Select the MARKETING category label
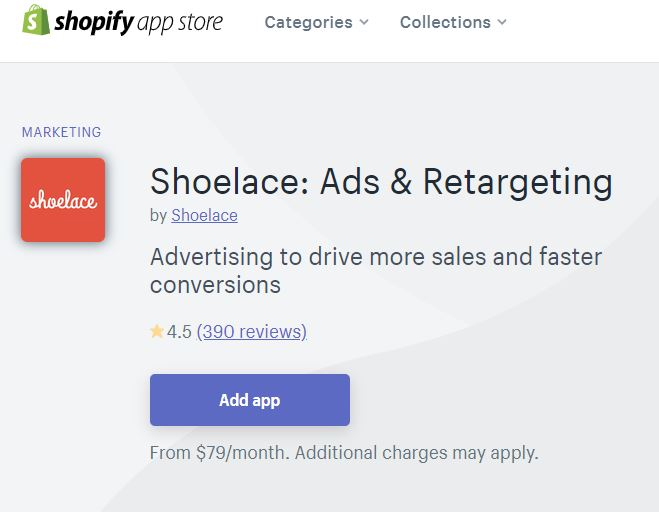Image resolution: width=659 pixels, height=512 pixels. coord(61,132)
